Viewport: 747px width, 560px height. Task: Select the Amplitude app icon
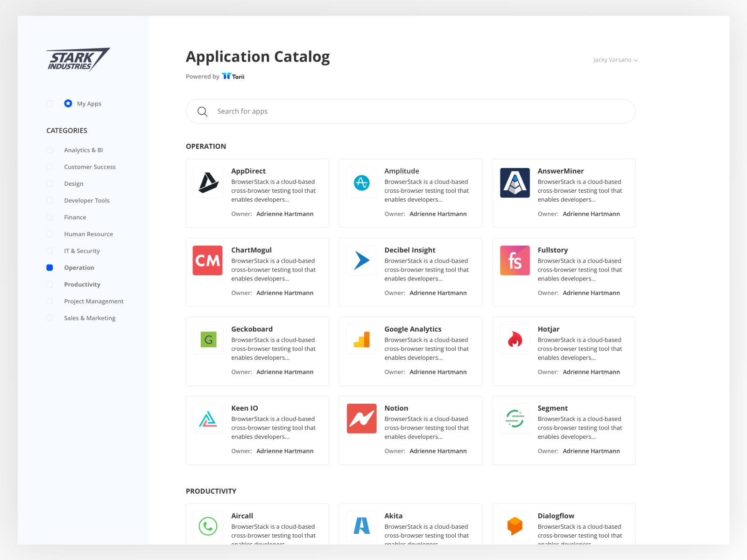tap(361, 183)
